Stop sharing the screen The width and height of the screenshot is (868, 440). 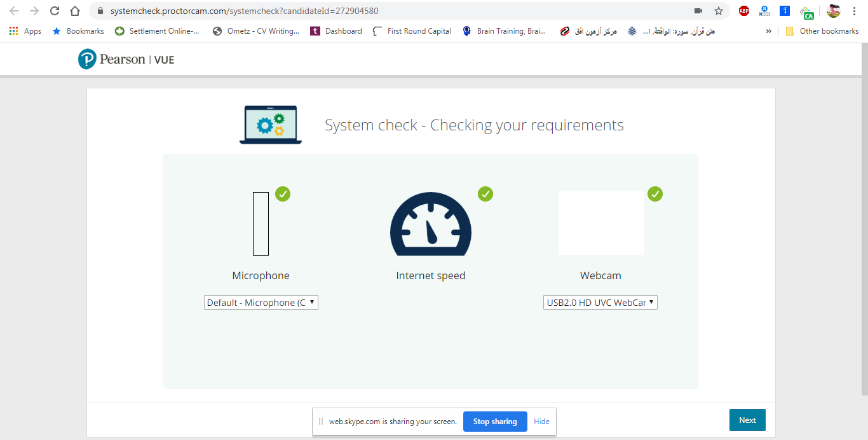point(495,422)
